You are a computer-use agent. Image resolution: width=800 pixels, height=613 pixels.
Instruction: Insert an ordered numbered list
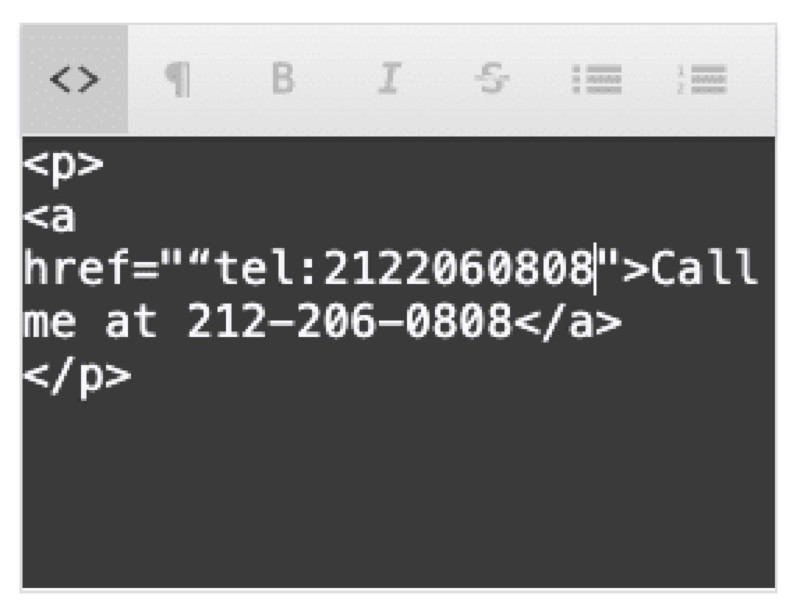(x=702, y=80)
